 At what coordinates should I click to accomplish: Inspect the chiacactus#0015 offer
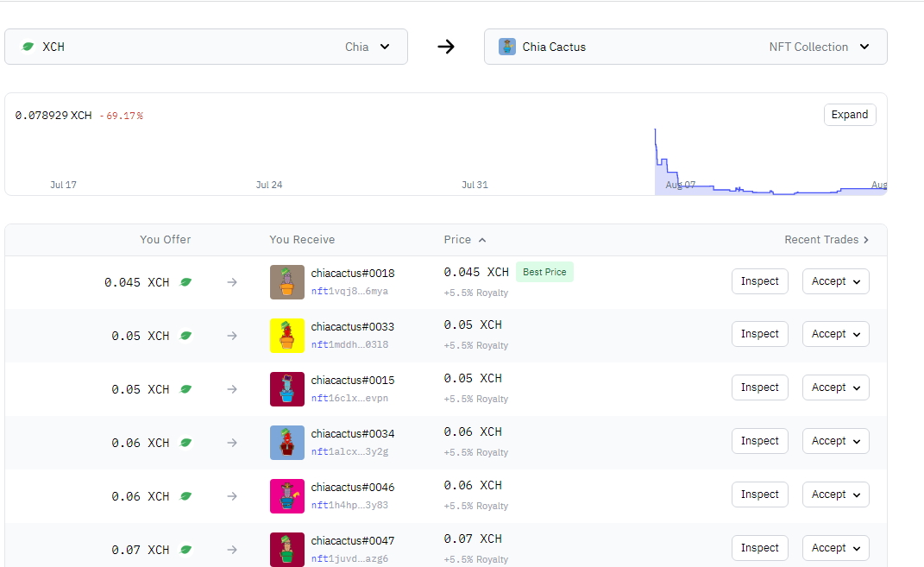pyautogui.click(x=759, y=387)
